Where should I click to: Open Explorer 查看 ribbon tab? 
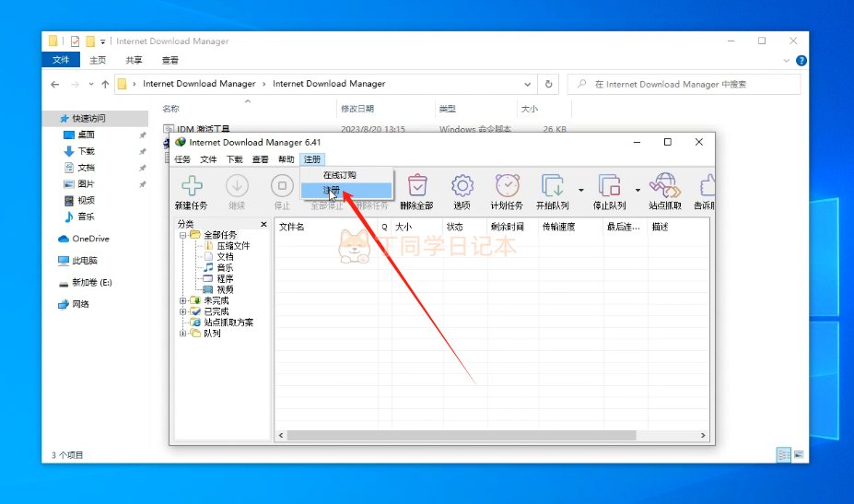click(170, 60)
